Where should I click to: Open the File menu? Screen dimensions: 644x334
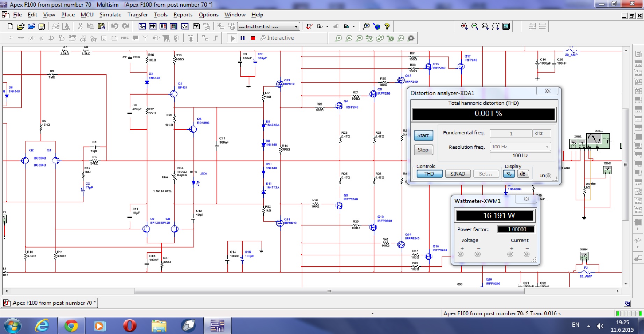[x=17, y=15]
